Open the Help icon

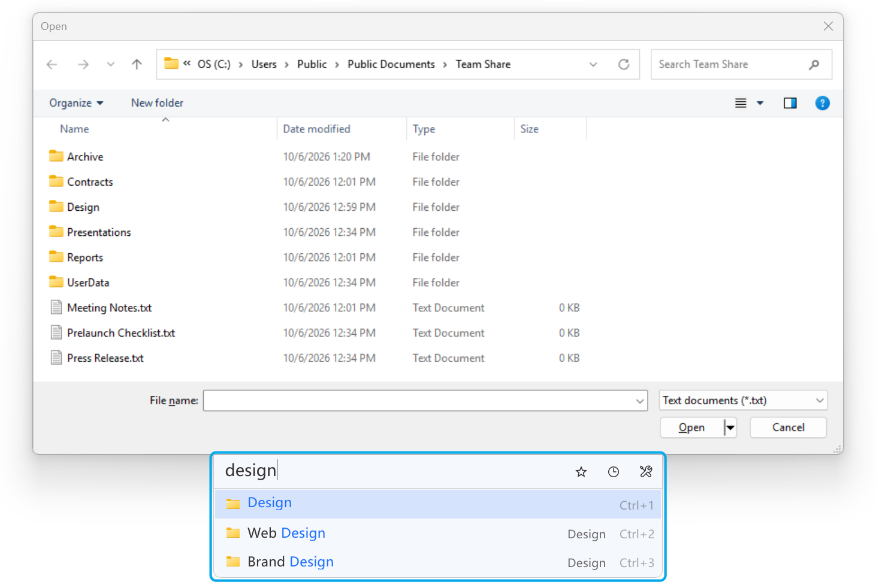coord(823,103)
